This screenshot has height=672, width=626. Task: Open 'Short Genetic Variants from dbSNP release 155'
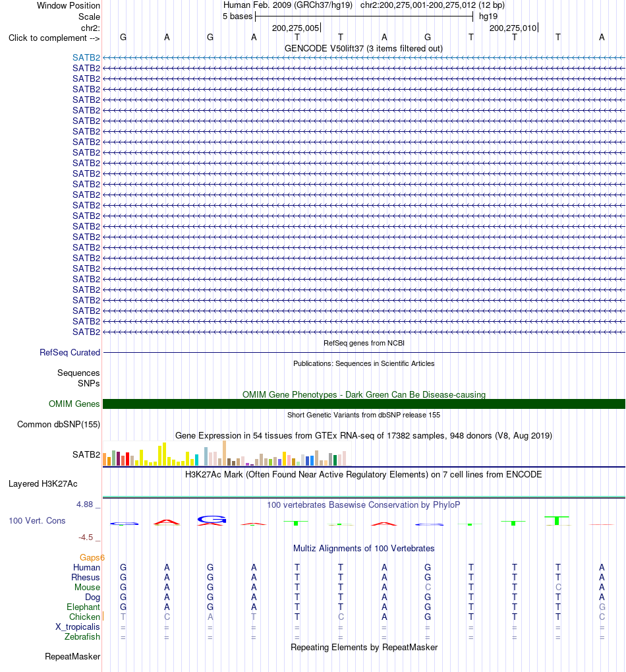(x=364, y=415)
